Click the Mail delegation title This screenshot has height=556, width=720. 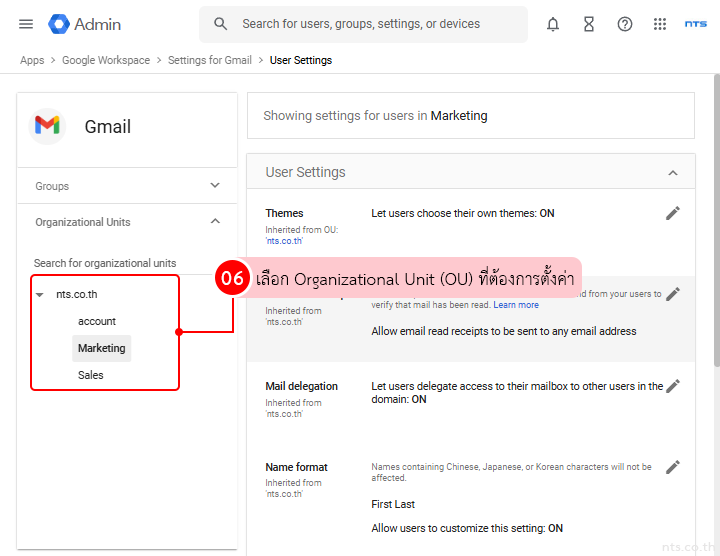coord(301,386)
